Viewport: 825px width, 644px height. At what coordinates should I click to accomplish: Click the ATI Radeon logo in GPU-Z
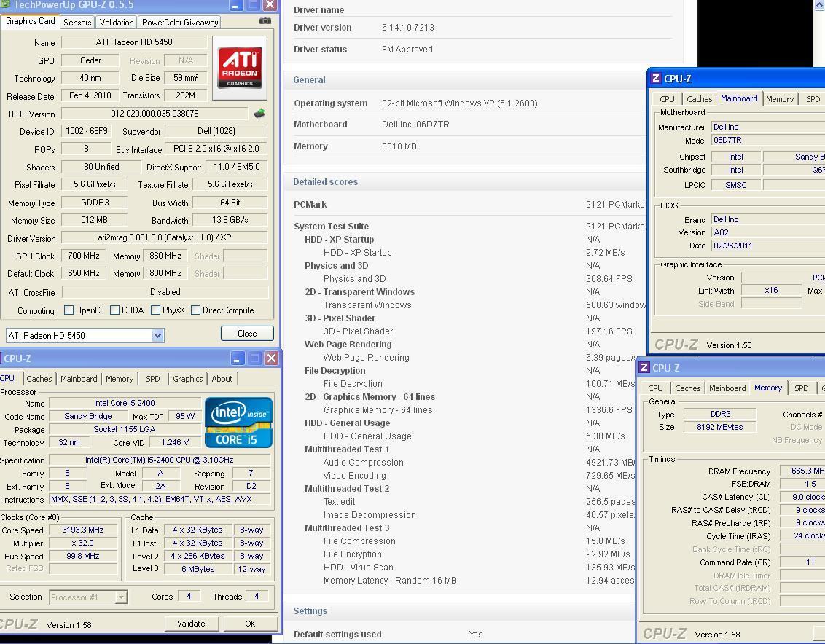pos(240,68)
